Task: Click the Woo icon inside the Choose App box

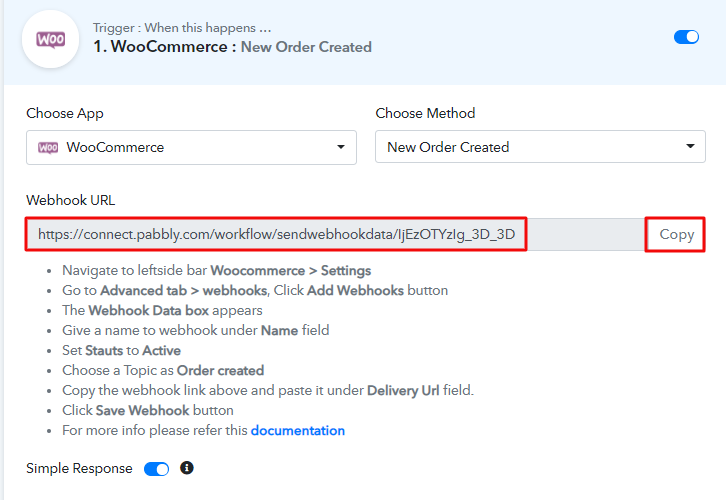Action: [x=48, y=147]
